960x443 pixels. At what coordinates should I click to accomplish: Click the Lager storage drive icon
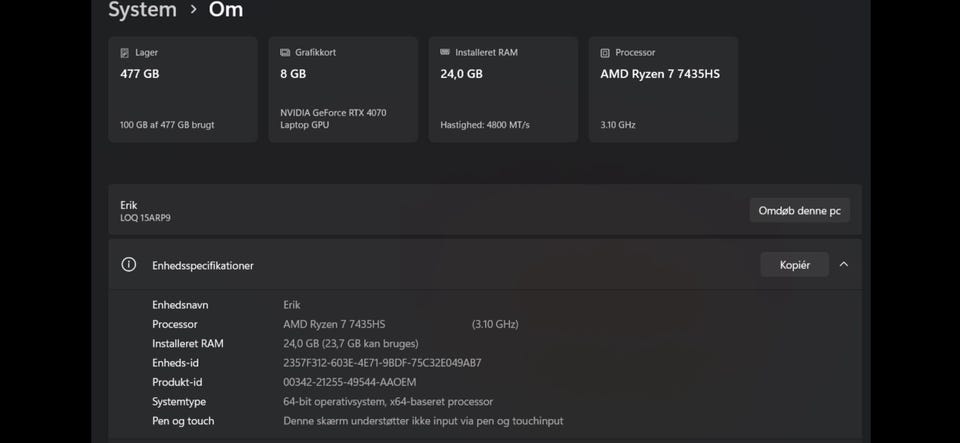(125, 52)
